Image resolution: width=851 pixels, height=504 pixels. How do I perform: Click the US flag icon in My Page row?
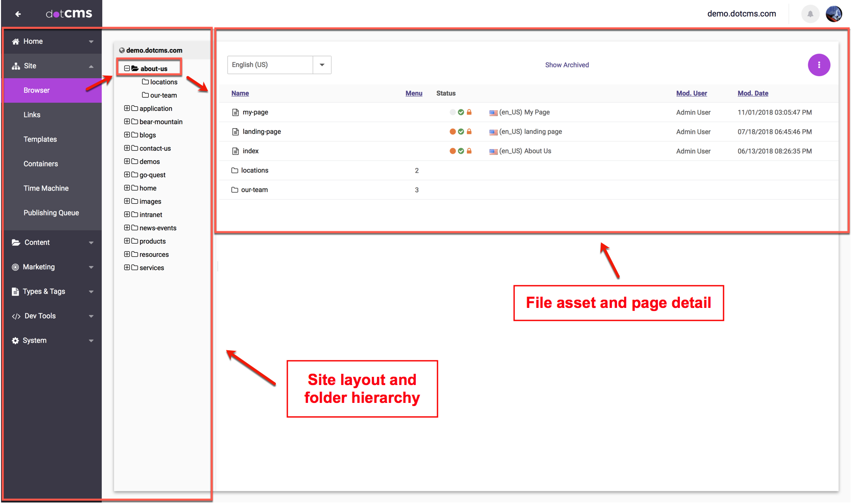[493, 113]
